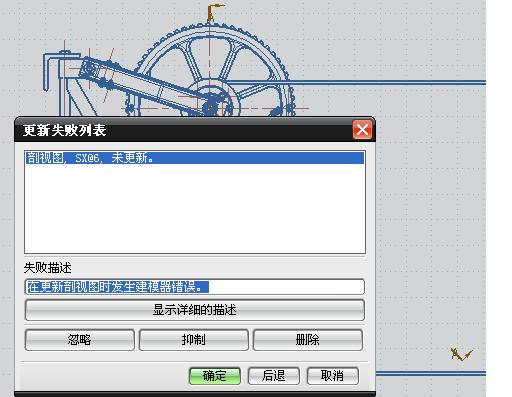Go back with the 后退 button
Screen dimensions: 512x397
(x=274, y=376)
